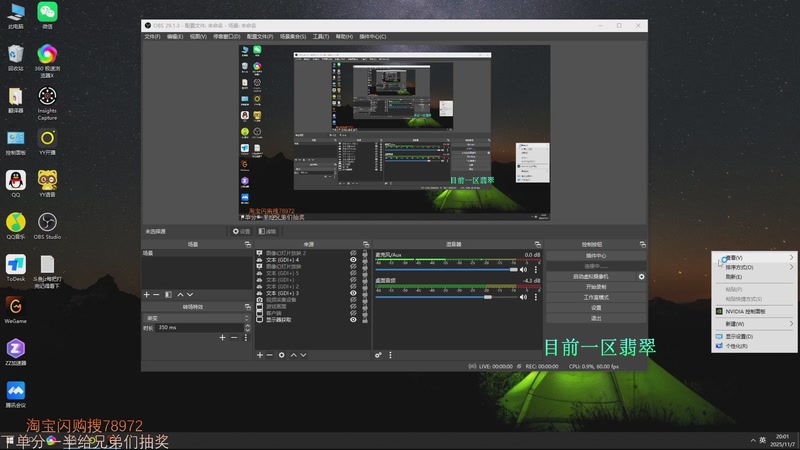
Task: Show the 文本 (GDI+) 5 source
Action: tap(353, 273)
